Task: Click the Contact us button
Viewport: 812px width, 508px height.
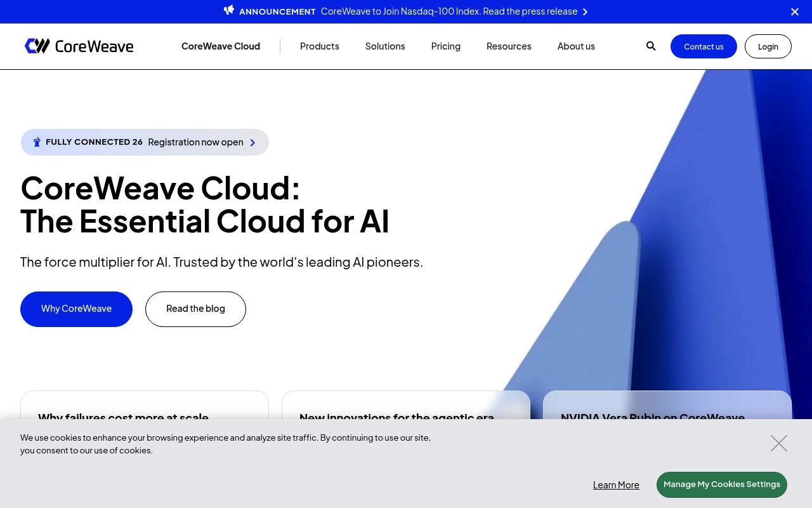Action: [x=704, y=46]
